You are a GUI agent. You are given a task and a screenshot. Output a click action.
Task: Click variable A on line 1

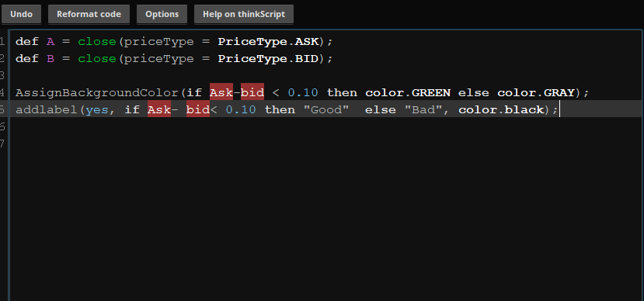[50, 42]
